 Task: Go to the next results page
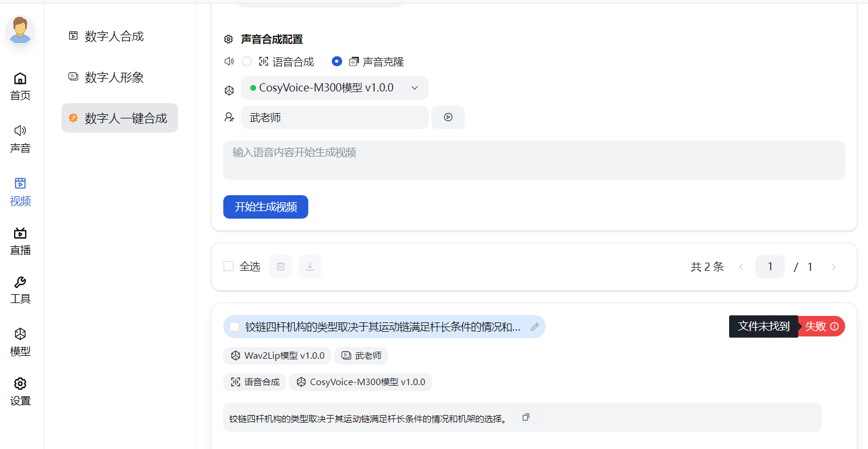[833, 267]
